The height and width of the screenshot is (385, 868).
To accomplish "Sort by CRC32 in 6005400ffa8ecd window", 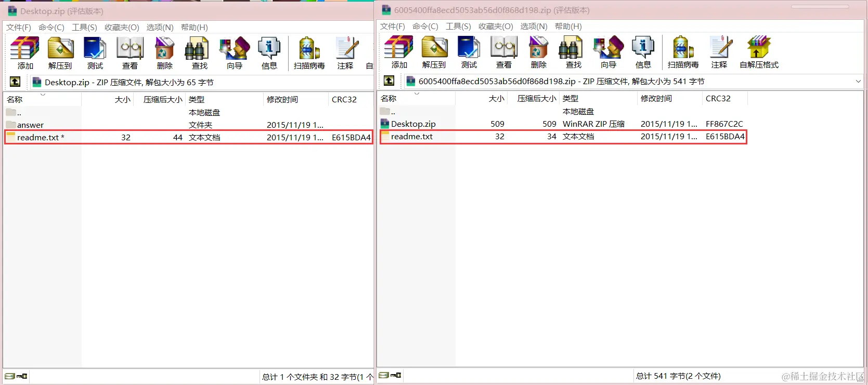I will point(725,98).
